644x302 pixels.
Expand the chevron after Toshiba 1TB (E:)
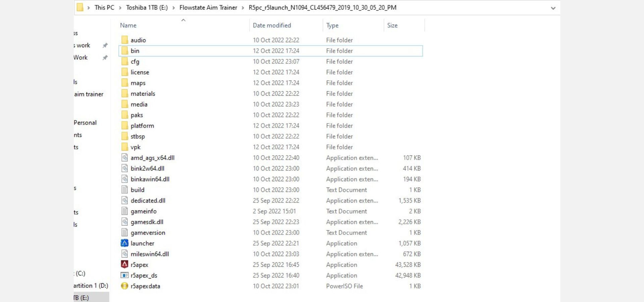click(x=173, y=8)
